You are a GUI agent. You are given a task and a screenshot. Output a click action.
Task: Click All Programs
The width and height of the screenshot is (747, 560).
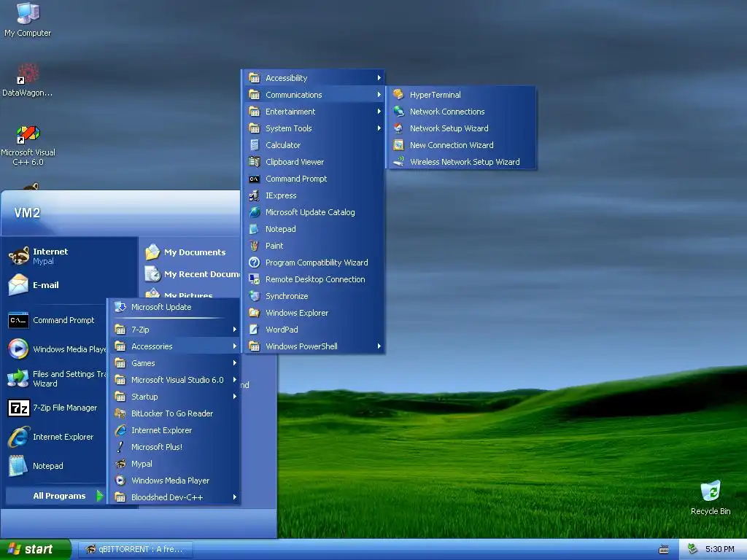pos(55,496)
